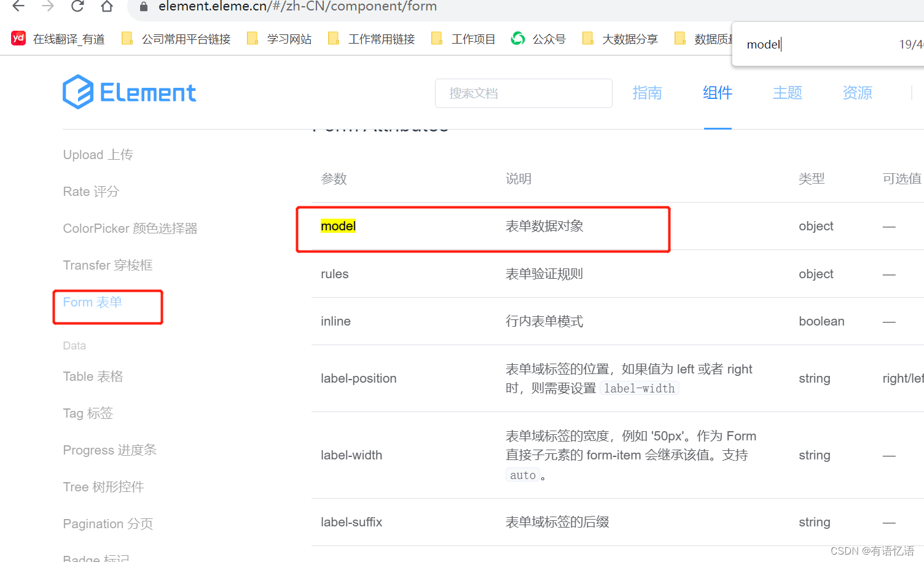Select Tag 标签 in sidebar
924x562 pixels.
(x=88, y=413)
